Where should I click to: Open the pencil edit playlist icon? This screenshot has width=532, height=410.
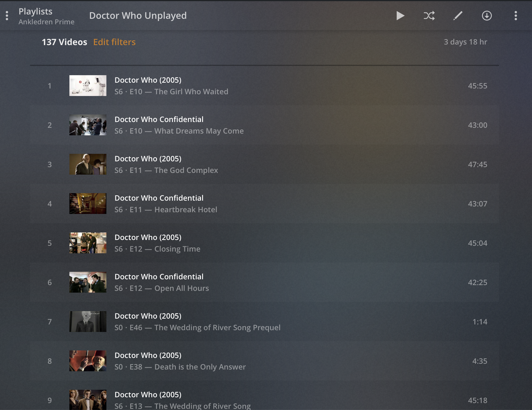point(458,16)
